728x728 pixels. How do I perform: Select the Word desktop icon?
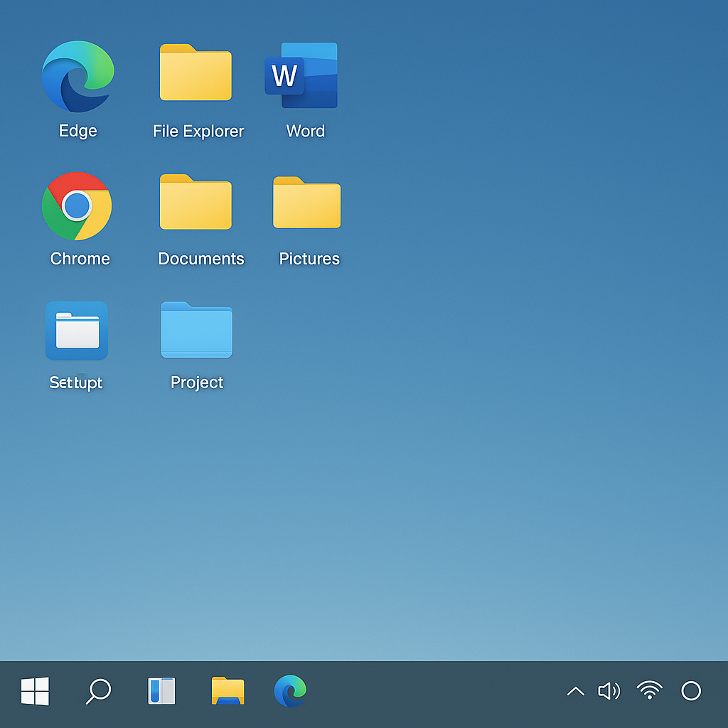click(301, 75)
